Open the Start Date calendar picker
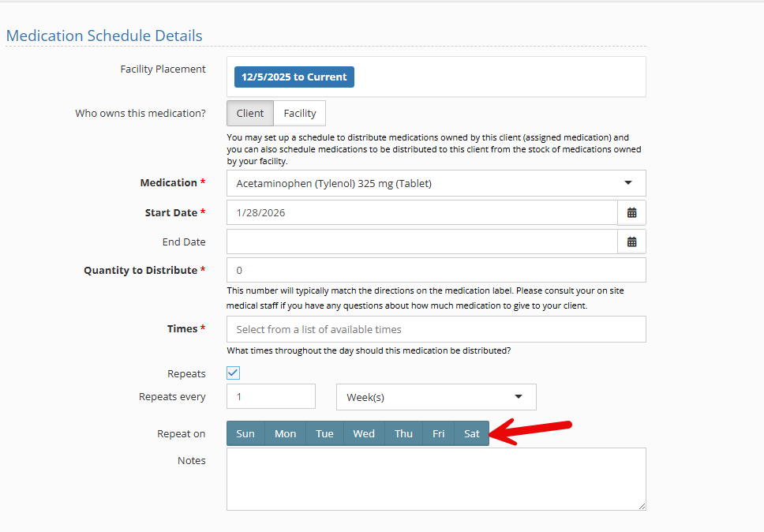 [631, 212]
